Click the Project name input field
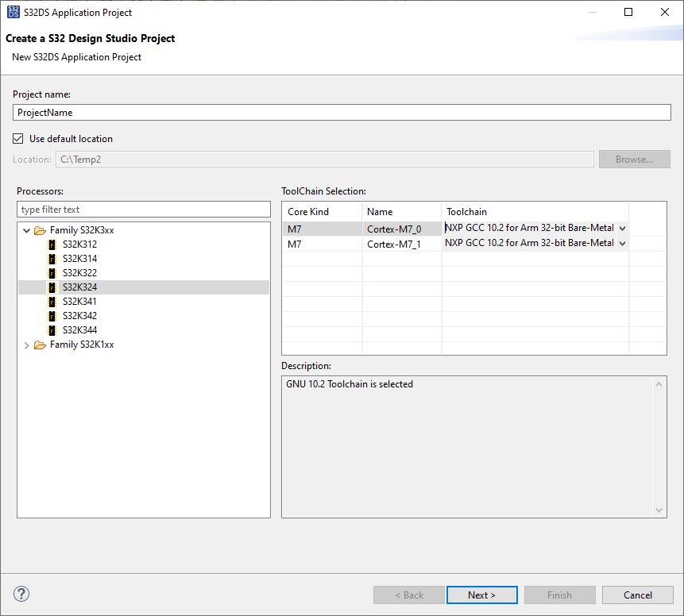This screenshot has height=616, width=684. click(x=342, y=113)
